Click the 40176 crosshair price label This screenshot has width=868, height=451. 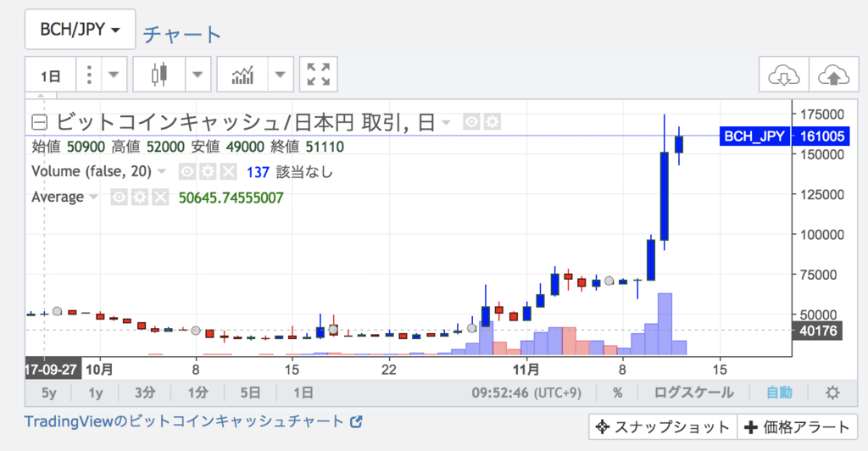point(818,331)
